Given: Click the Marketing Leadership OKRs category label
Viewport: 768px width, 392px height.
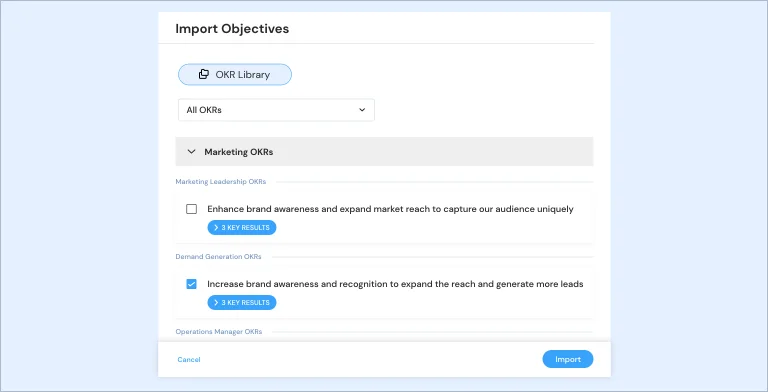Looking at the screenshot, I should (221, 182).
